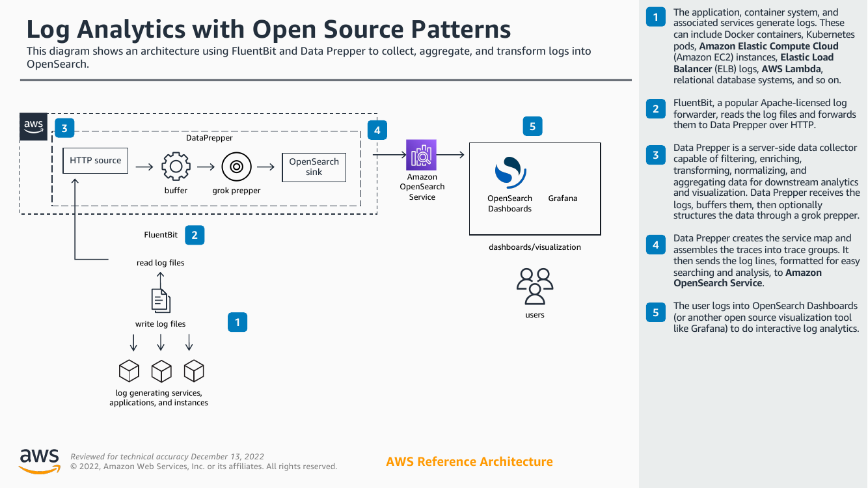Click the subtitle sentence starting 'This diagram shows'
868x488 pixels.
click(x=309, y=58)
